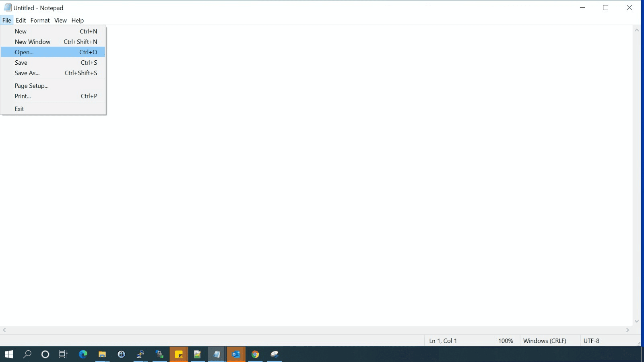Image resolution: width=644 pixels, height=362 pixels.
Task: Open Task View from the taskbar
Action: (63, 354)
